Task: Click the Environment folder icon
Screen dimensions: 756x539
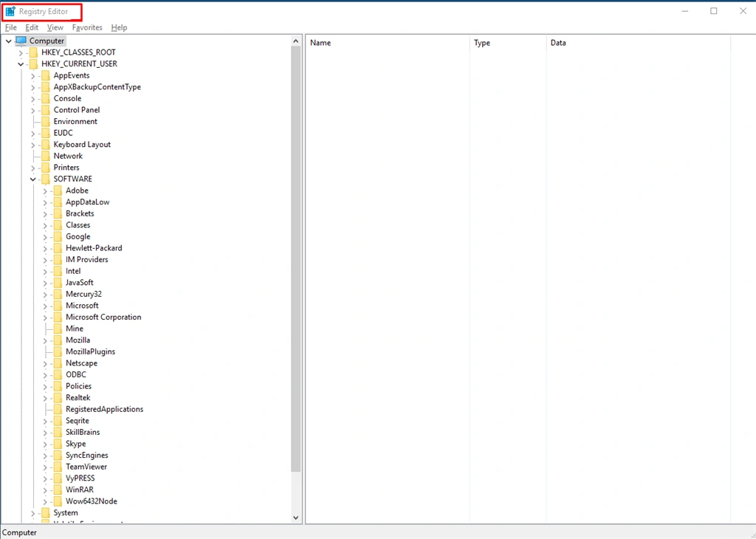Action: (x=45, y=121)
